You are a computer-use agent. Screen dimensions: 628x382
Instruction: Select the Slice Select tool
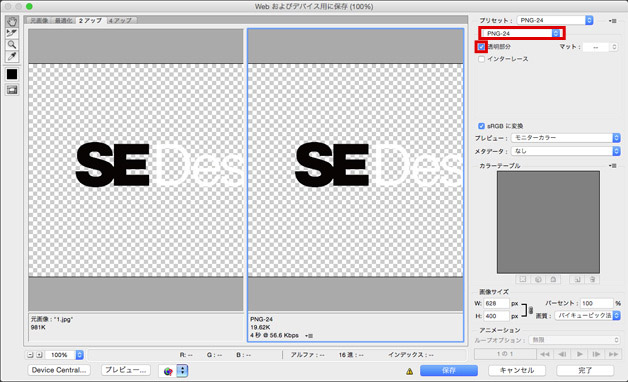tap(12, 33)
